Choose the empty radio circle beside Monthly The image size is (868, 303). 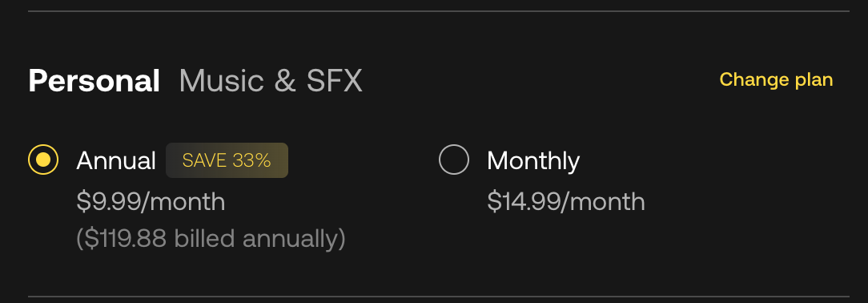(454, 160)
